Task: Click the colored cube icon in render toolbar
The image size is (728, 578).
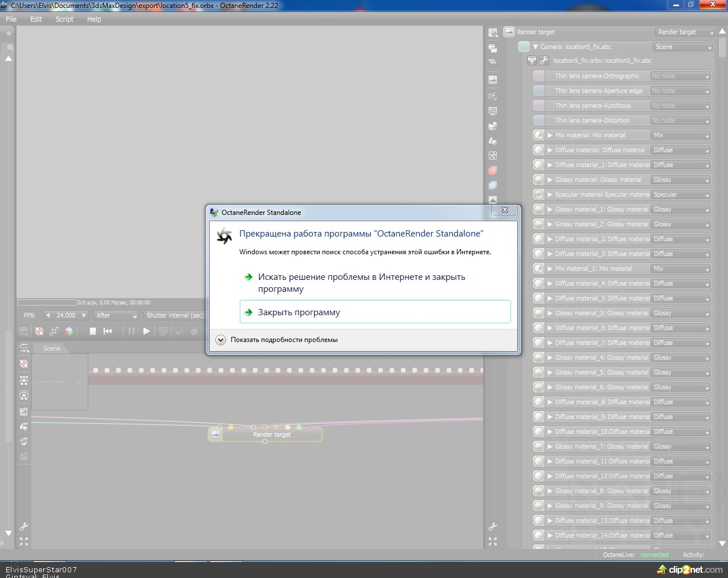Action: pos(69,331)
